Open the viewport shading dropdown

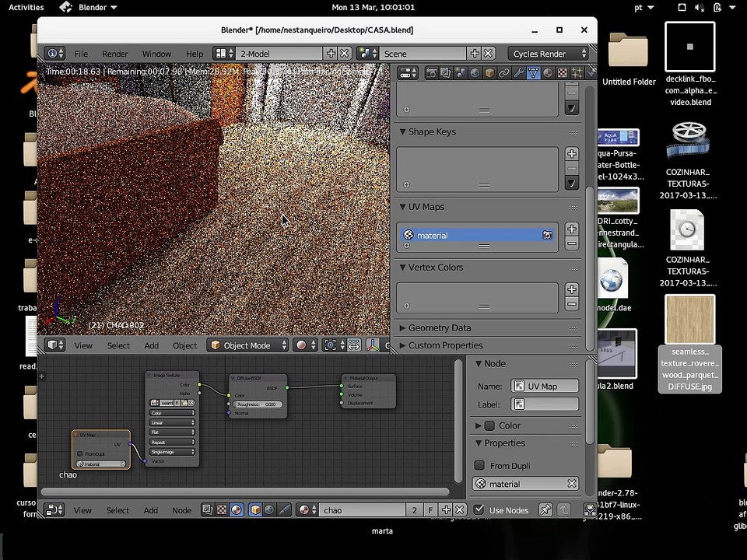pyautogui.click(x=305, y=345)
